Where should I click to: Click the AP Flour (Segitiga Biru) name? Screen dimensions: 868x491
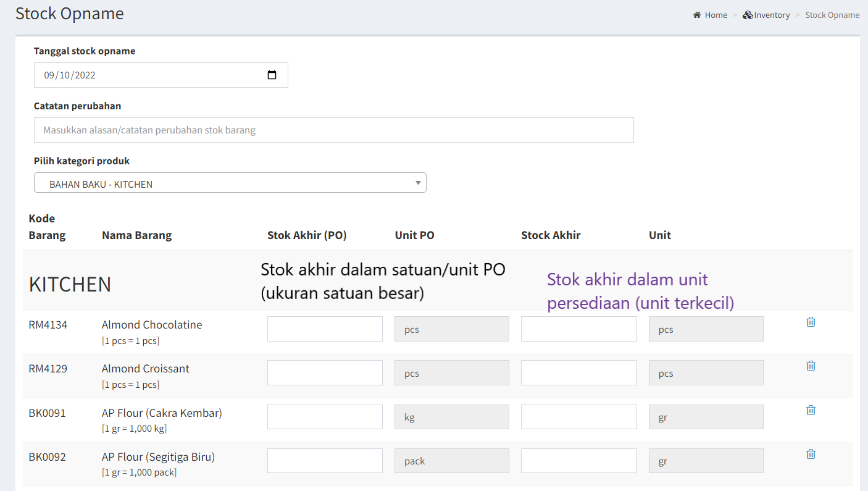pyautogui.click(x=158, y=457)
